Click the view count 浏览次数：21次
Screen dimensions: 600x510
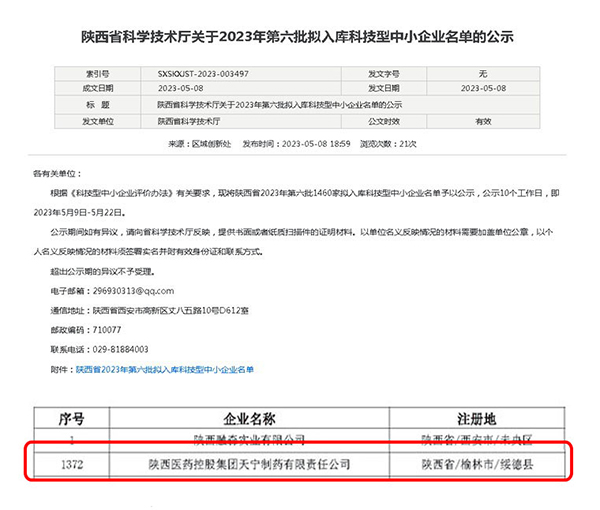388,144
